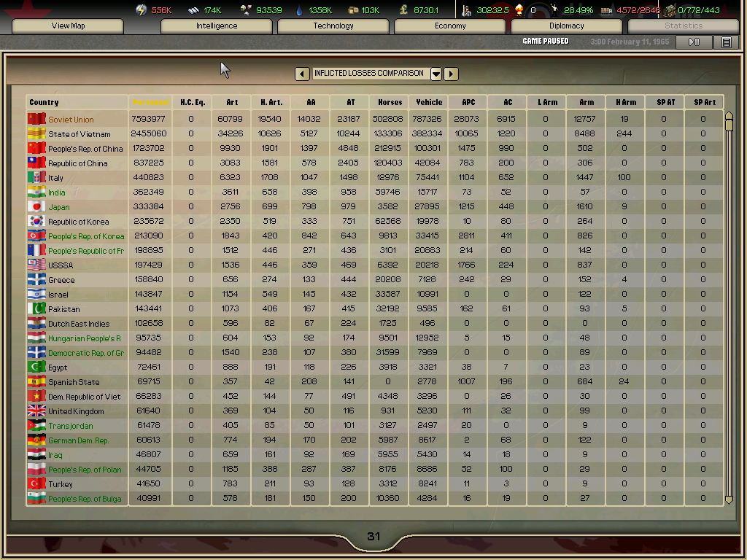Click the metal bars resource icon
Screen dimensions: 747x560
click(x=193, y=10)
